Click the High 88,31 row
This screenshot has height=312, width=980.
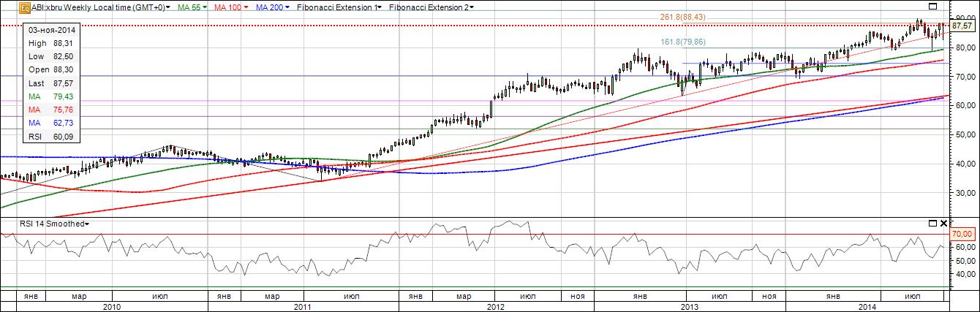click(50, 43)
